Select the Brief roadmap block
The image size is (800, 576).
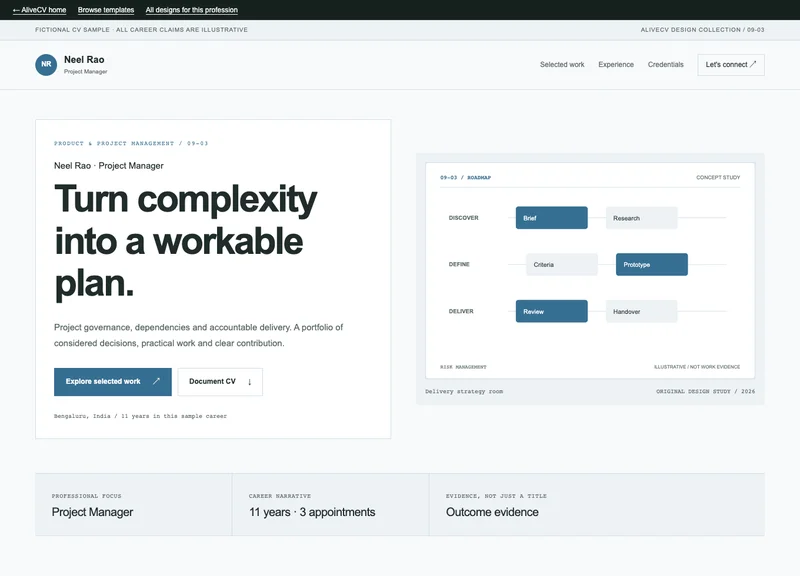coord(552,218)
